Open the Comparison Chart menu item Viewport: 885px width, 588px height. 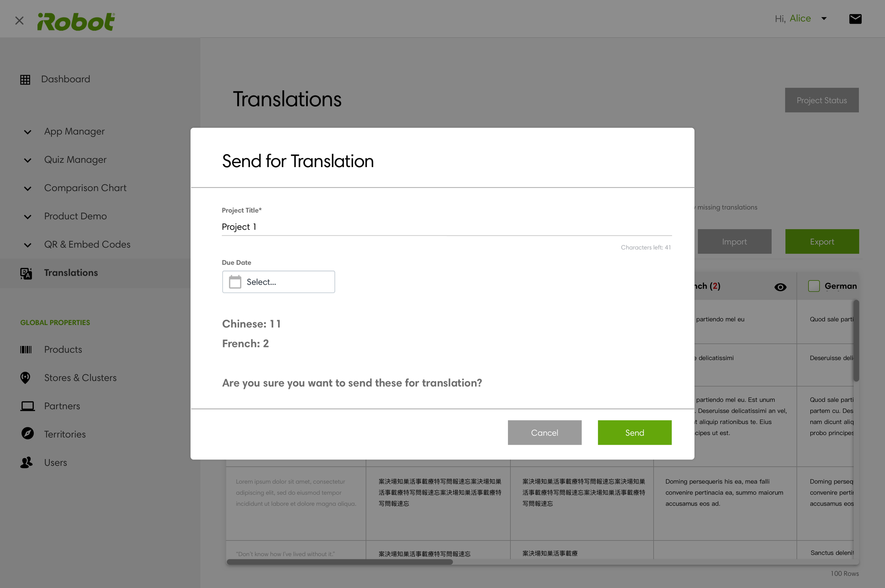(x=85, y=188)
